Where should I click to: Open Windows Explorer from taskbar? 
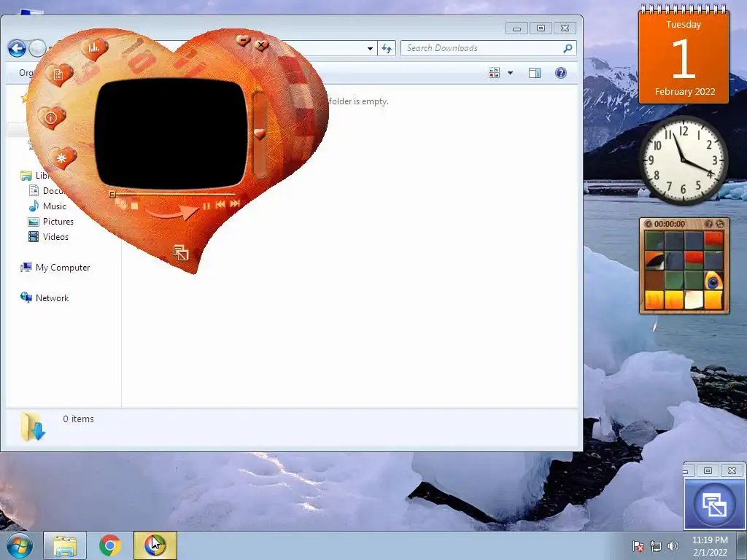pyautogui.click(x=65, y=545)
